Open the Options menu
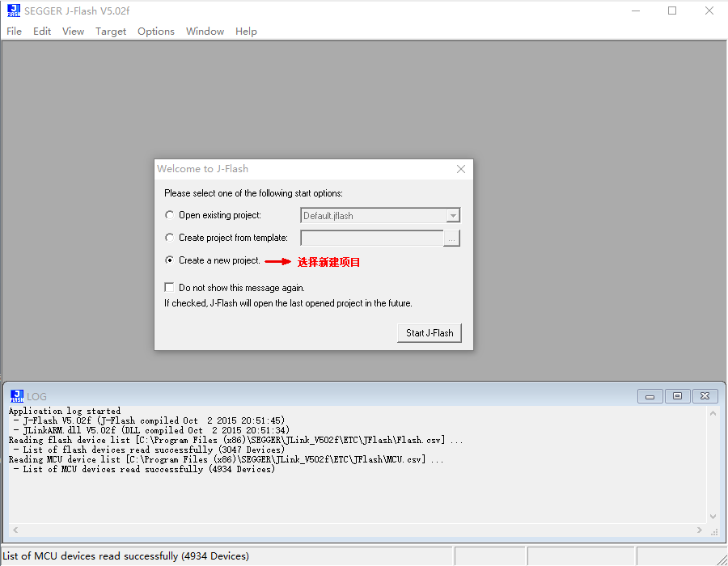This screenshot has width=728, height=566. [155, 32]
